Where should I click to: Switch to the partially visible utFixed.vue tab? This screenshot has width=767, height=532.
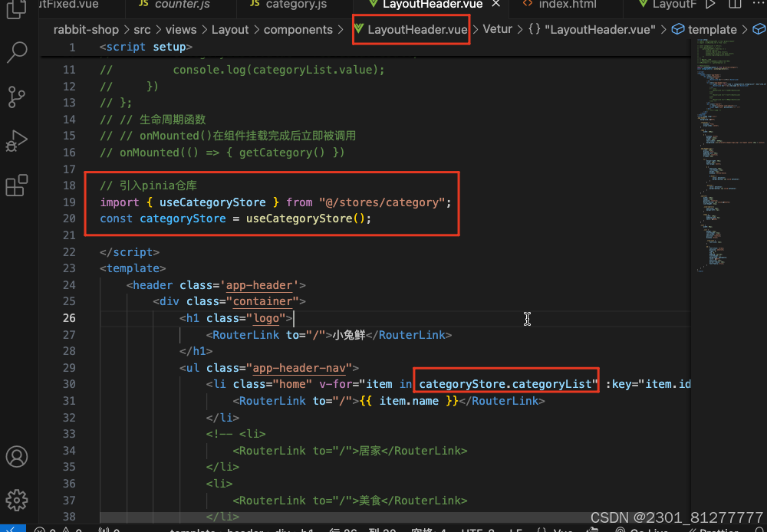pyautogui.click(x=68, y=5)
